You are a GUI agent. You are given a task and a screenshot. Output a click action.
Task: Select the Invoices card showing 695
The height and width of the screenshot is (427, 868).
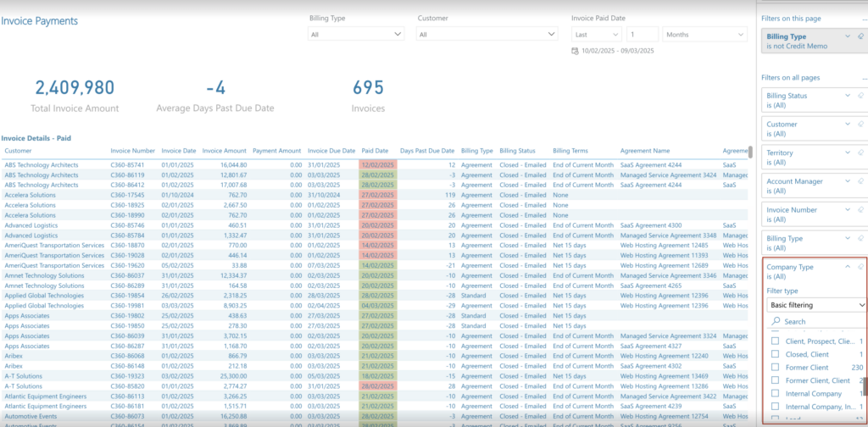(x=368, y=95)
